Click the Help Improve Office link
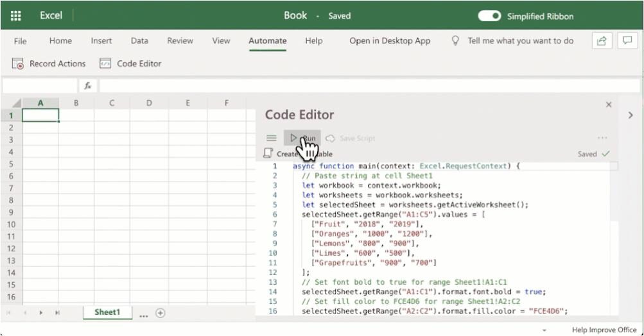The width and height of the screenshot is (644, 336). tap(604, 330)
